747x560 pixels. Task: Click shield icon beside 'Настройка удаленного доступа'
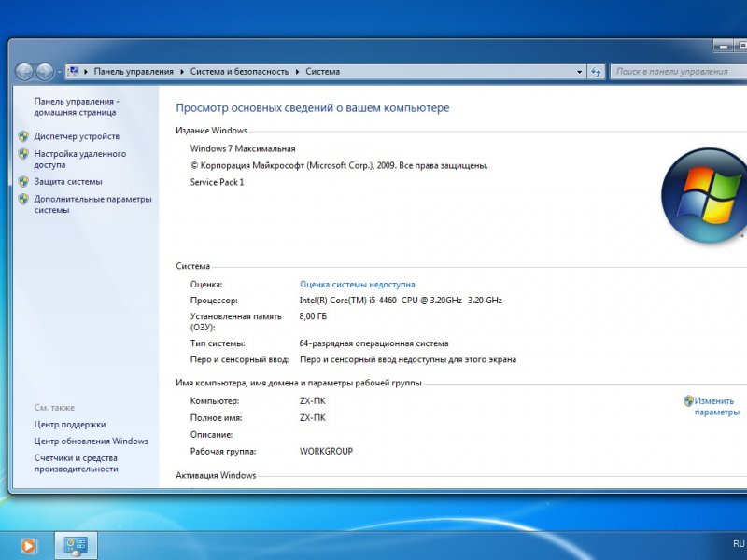pyautogui.click(x=23, y=154)
